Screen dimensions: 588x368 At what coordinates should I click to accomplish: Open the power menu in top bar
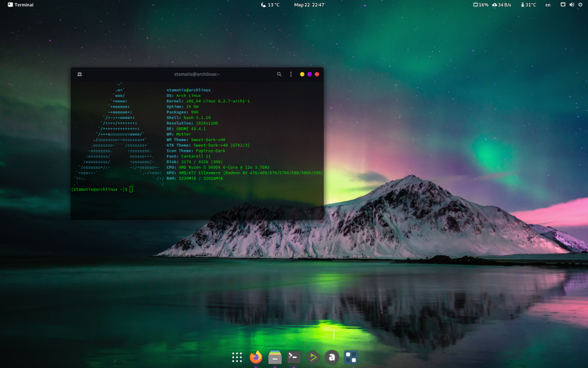580,4
